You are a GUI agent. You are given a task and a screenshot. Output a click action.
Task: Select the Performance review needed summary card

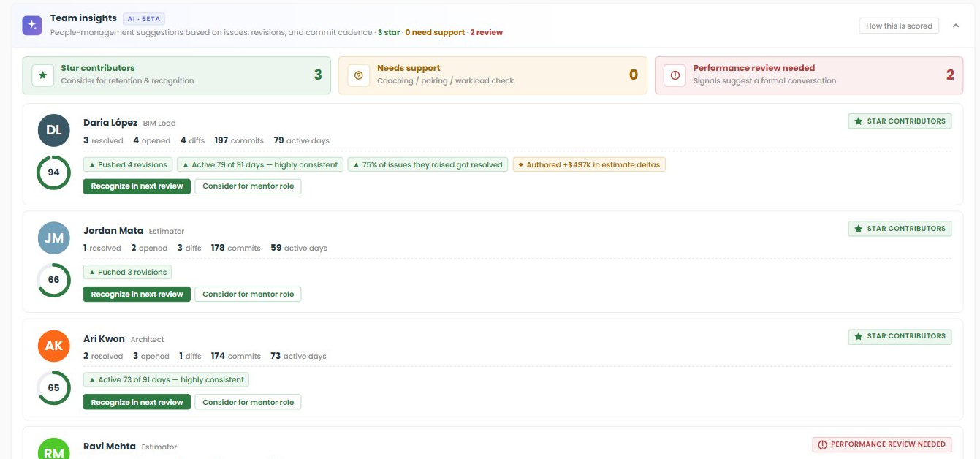coord(809,75)
